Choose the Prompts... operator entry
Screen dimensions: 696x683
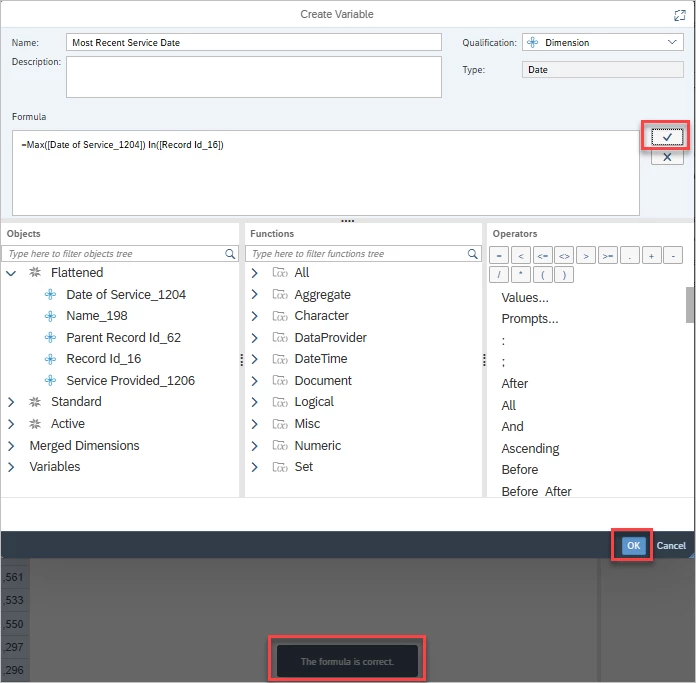point(530,319)
